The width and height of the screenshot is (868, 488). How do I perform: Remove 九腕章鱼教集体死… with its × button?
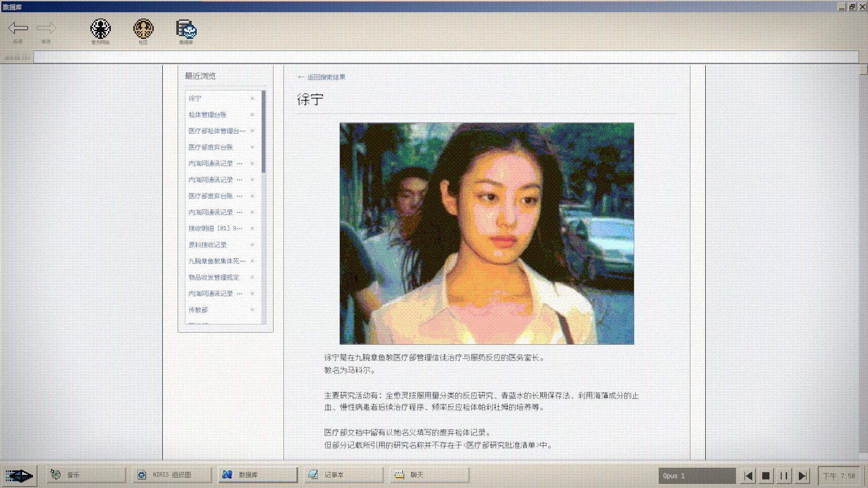252,261
